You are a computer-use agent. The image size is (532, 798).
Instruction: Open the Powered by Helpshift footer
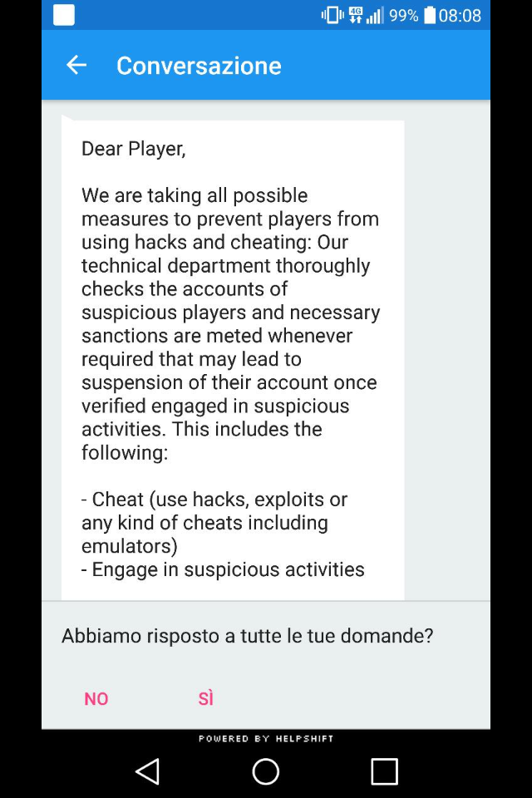[x=266, y=738]
